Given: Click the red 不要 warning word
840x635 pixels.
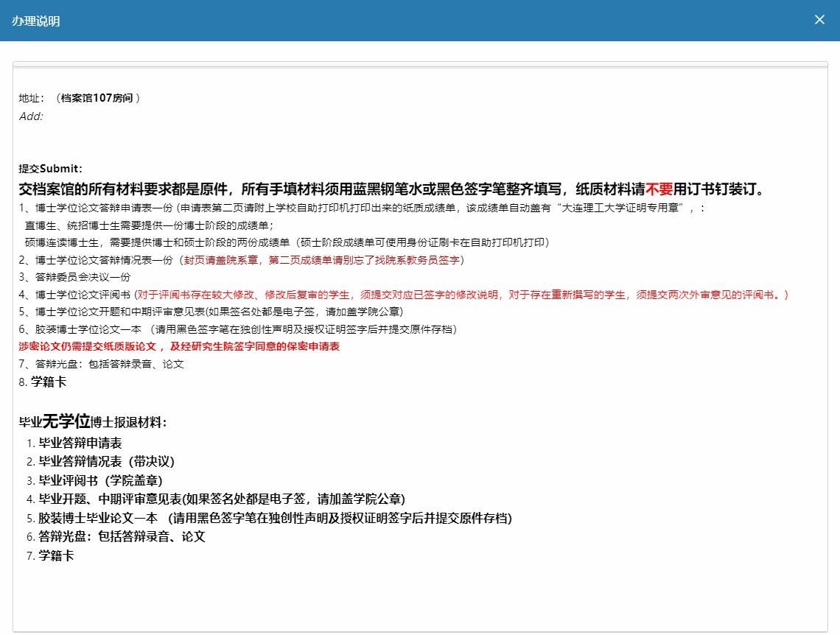Looking at the screenshot, I should (659, 189).
